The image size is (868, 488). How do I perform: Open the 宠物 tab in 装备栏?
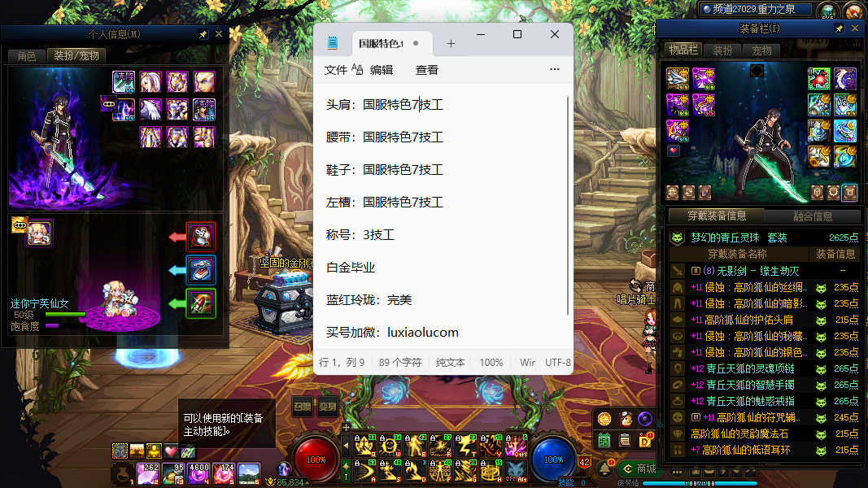click(761, 50)
